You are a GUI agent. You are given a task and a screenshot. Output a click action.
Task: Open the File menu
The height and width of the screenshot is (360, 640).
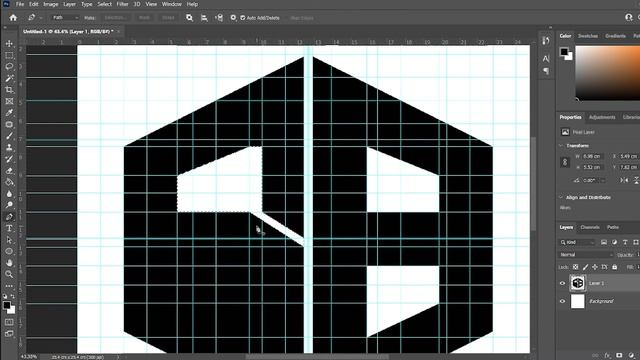point(20,4)
